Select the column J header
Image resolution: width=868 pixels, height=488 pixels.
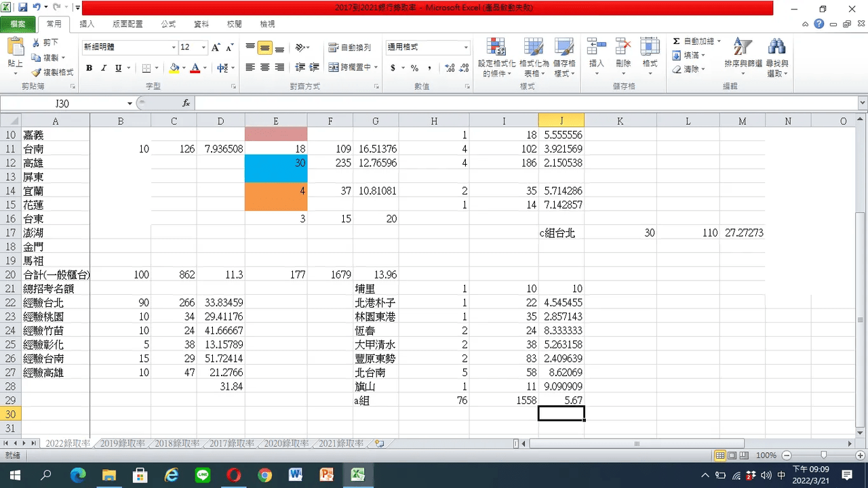561,121
